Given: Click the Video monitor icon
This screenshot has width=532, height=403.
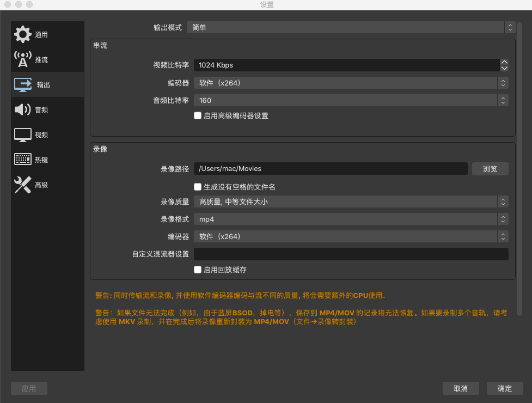Looking at the screenshot, I should tap(23, 135).
